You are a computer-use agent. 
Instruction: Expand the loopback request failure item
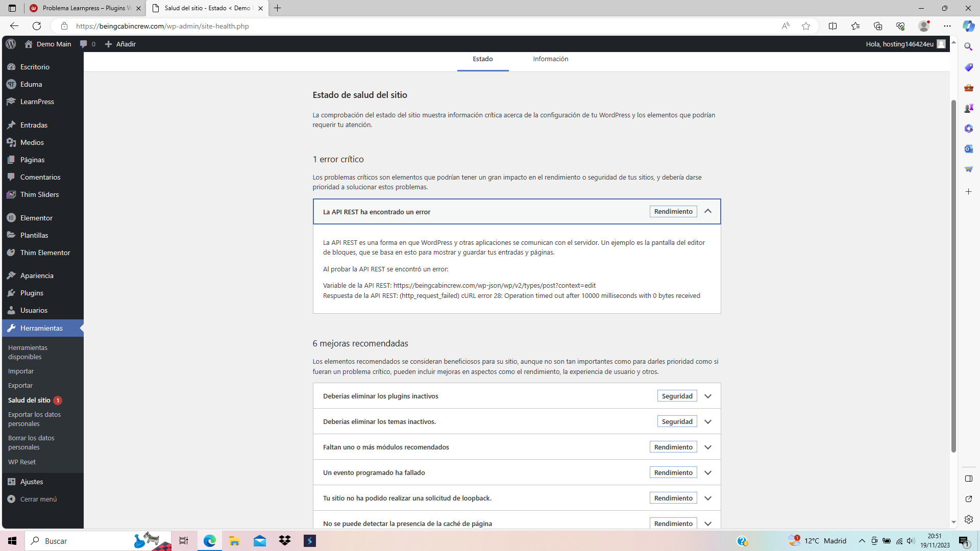(x=517, y=498)
